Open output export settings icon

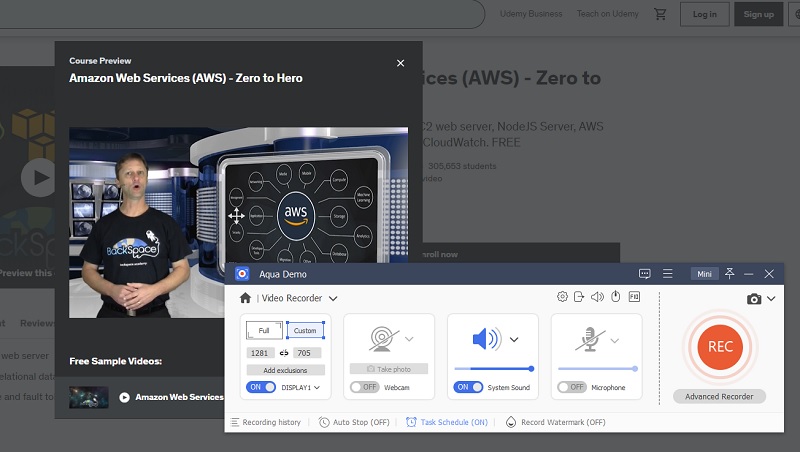click(x=579, y=296)
